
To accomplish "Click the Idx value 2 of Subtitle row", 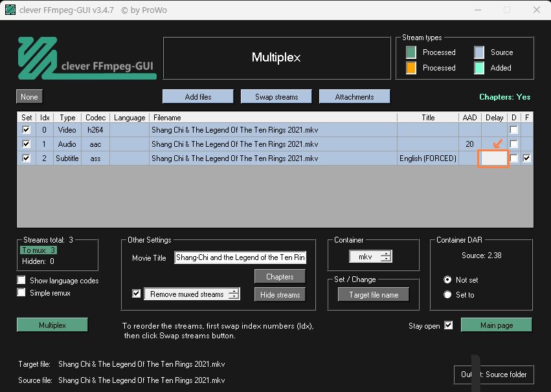I will pyautogui.click(x=44, y=158).
